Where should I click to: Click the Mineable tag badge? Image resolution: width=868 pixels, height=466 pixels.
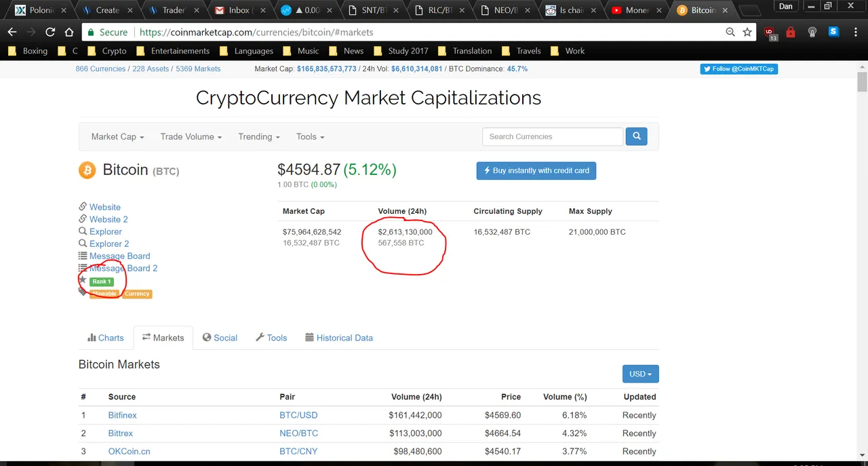(x=104, y=294)
